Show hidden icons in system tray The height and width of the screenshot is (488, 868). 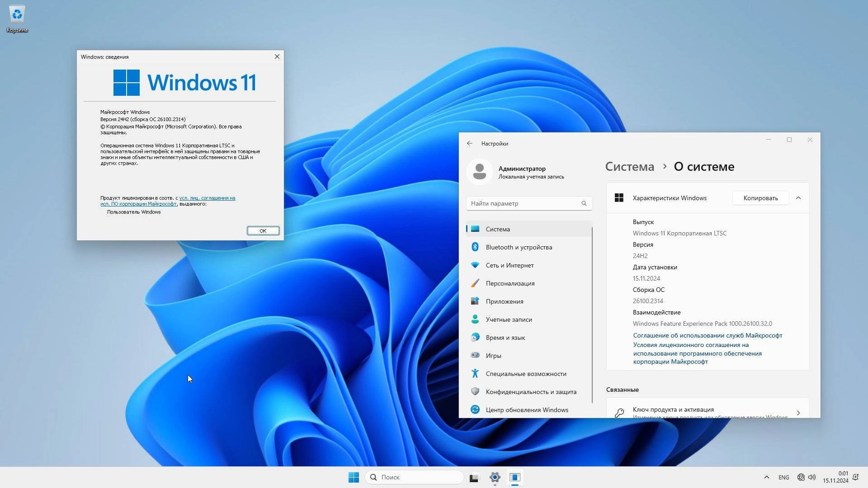pyautogui.click(x=766, y=477)
